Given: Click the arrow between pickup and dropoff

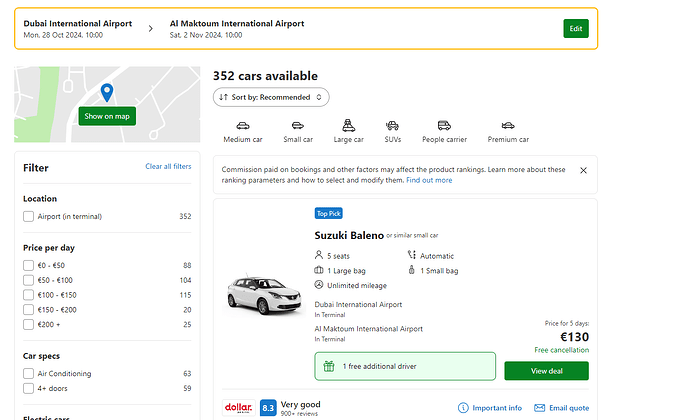Looking at the screenshot, I should pyautogui.click(x=150, y=29).
